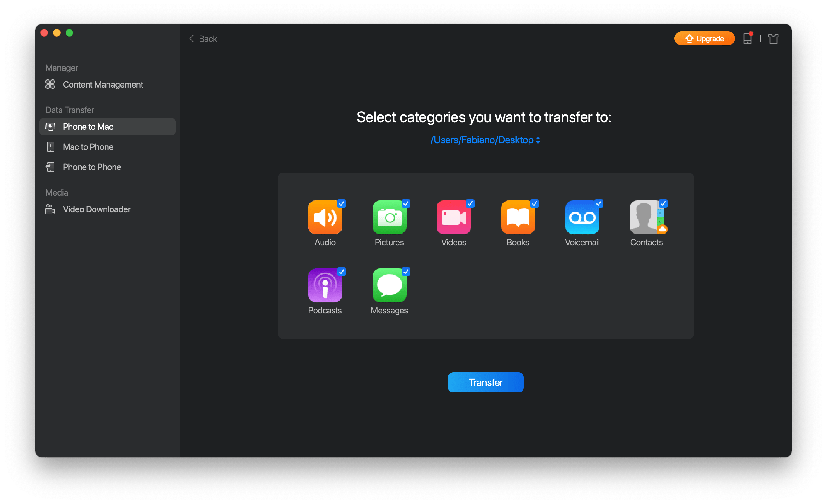Click the Voicemail label text

[x=582, y=242]
